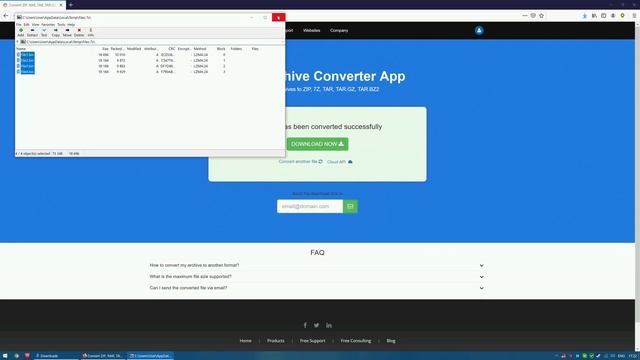Click the Free Support footer link
The width and height of the screenshot is (640, 360).
(x=313, y=341)
